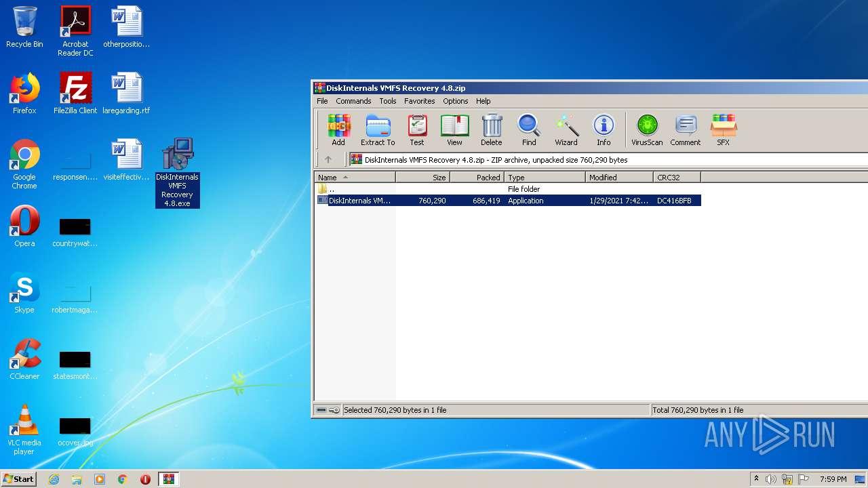Open the Commands menu

click(x=353, y=101)
